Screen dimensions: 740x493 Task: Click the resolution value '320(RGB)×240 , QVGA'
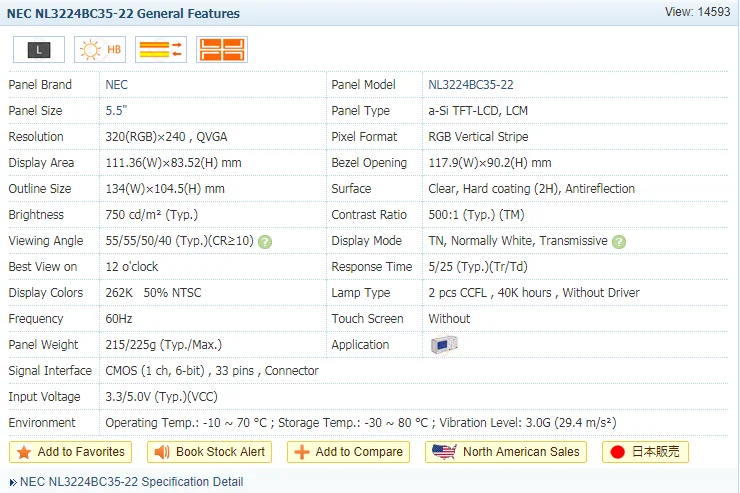166,137
